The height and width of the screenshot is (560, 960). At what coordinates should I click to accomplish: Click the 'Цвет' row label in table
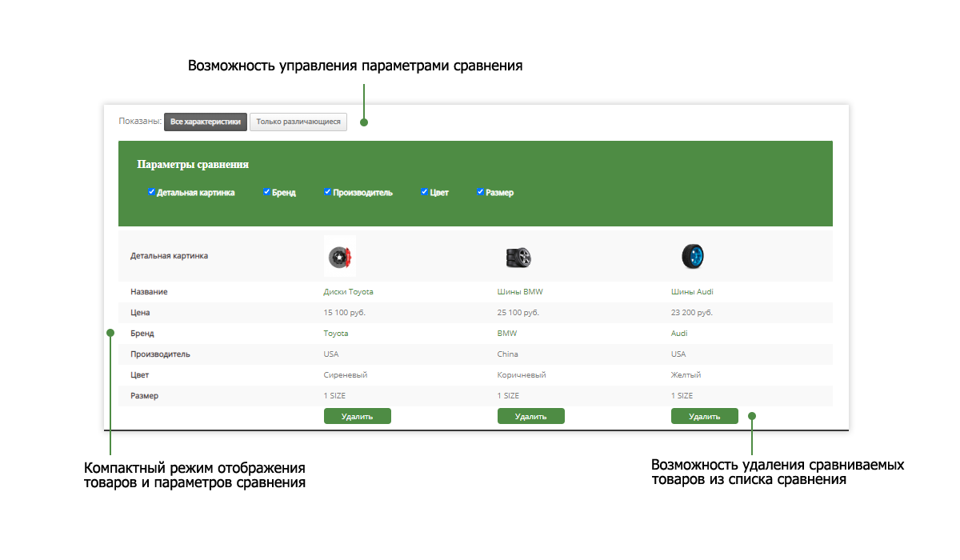click(x=139, y=375)
